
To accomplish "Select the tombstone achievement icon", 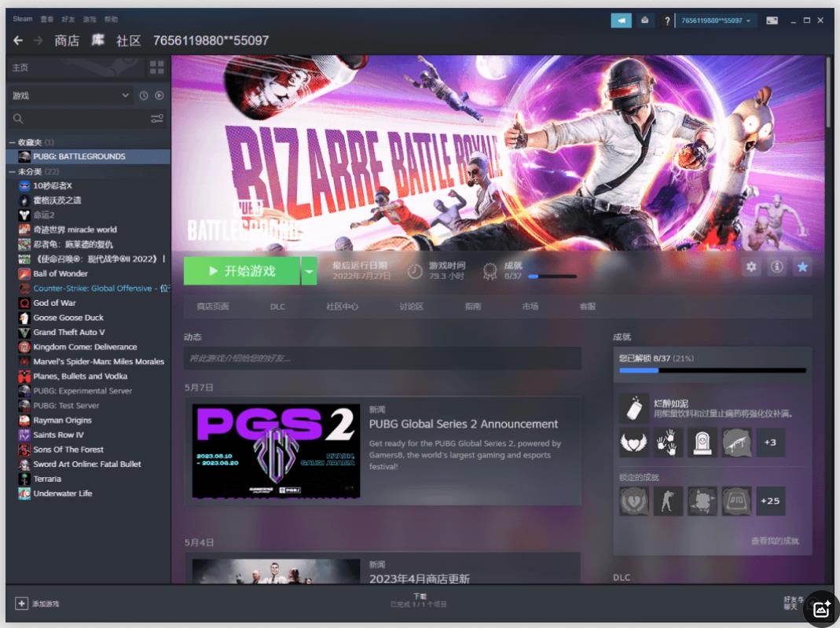I will [x=702, y=443].
